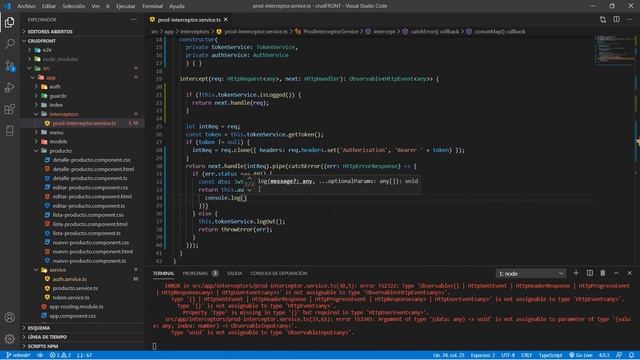Image resolution: width=640 pixels, height=360 pixels.
Task: Click the git branch indicator in status bar
Action: click(x=18, y=355)
